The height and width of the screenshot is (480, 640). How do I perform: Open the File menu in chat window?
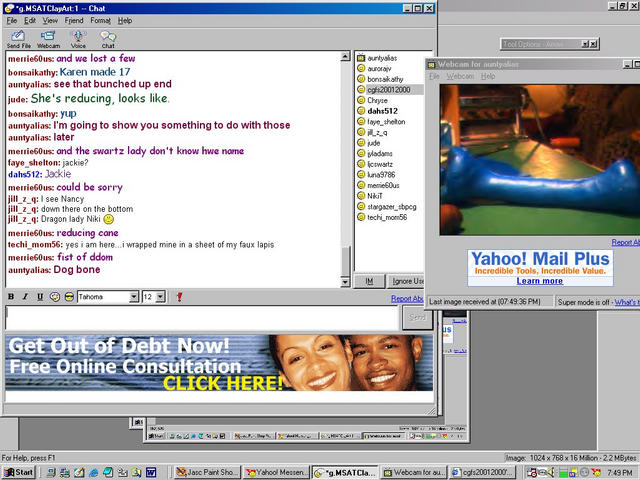(12, 20)
